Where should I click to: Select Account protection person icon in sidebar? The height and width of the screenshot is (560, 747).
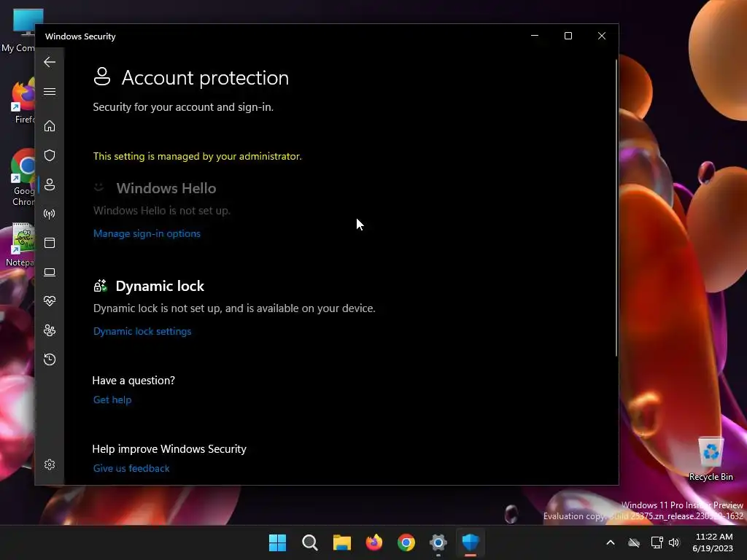[50, 184]
